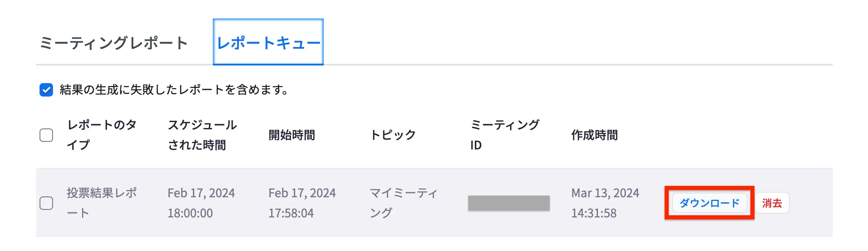
Task: Select the creation time Mar 13, 2024 entry
Action: [x=605, y=203]
